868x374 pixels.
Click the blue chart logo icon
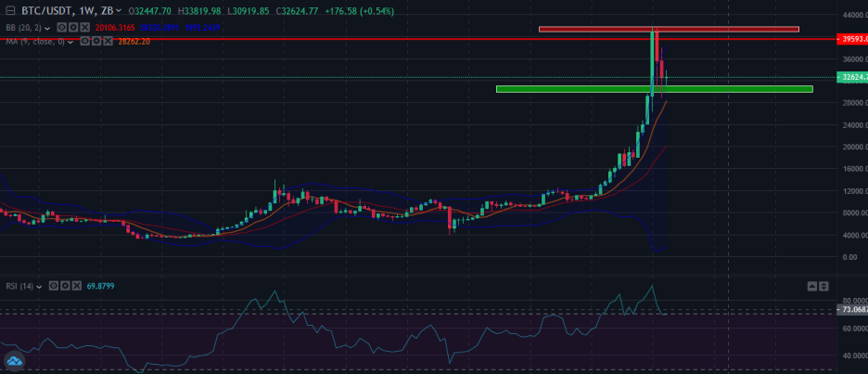coord(14,361)
